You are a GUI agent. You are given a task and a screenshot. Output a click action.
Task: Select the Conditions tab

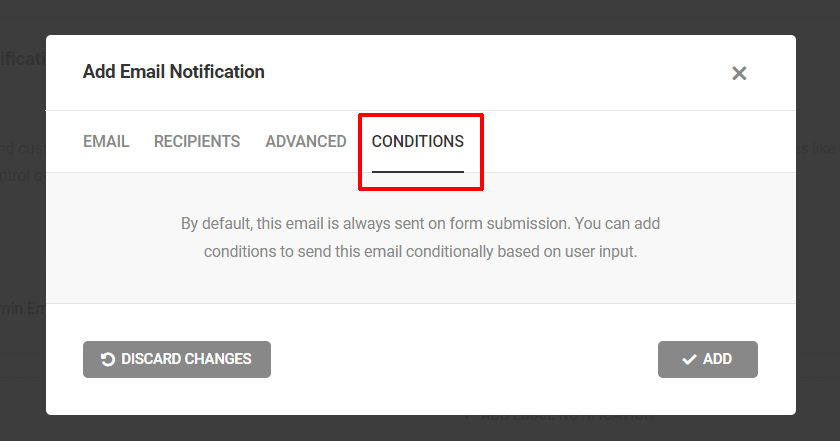pyautogui.click(x=418, y=141)
